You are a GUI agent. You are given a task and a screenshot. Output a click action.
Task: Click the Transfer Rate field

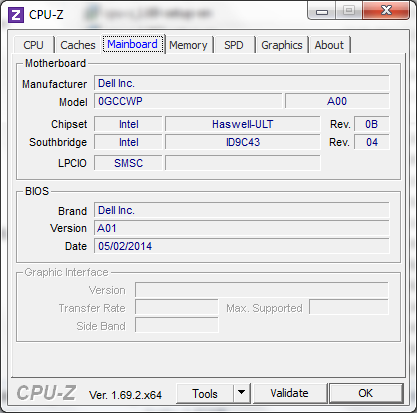click(177, 308)
